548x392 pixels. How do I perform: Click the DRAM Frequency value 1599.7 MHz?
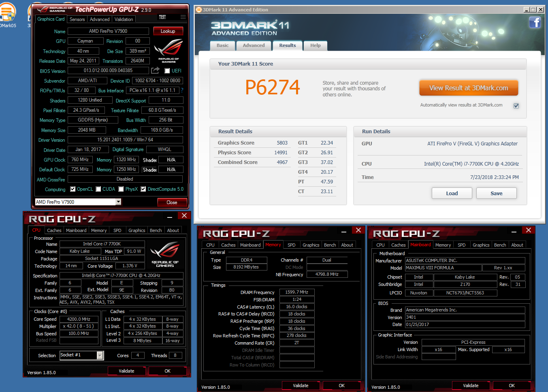tap(297, 292)
